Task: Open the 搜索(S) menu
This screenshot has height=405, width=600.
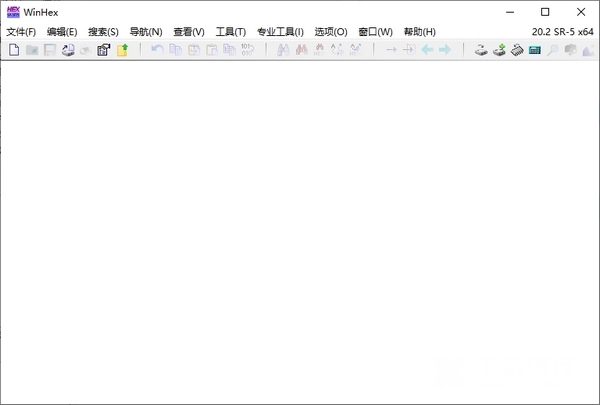Action: (x=103, y=32)
